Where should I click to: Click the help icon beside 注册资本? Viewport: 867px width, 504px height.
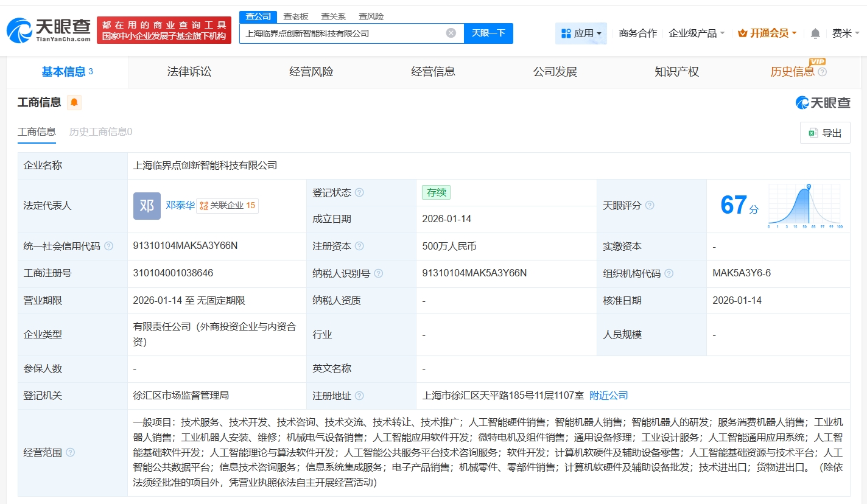point(359,247)
